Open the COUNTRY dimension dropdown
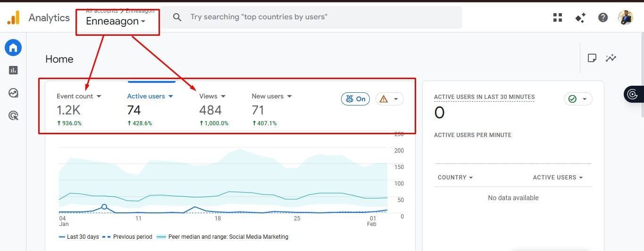Image resolution: width=644 pixels, height=251 pixels. 455,178
